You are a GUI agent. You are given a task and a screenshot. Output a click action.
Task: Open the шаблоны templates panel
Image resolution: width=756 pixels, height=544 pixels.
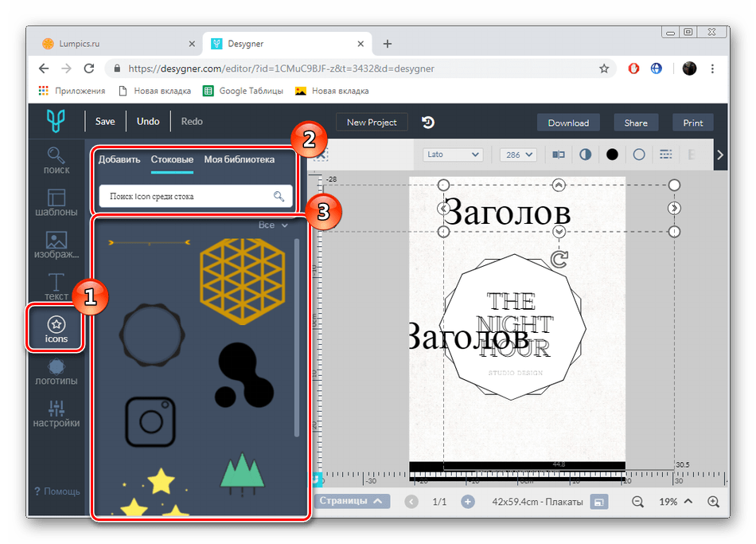coord(57,203)
